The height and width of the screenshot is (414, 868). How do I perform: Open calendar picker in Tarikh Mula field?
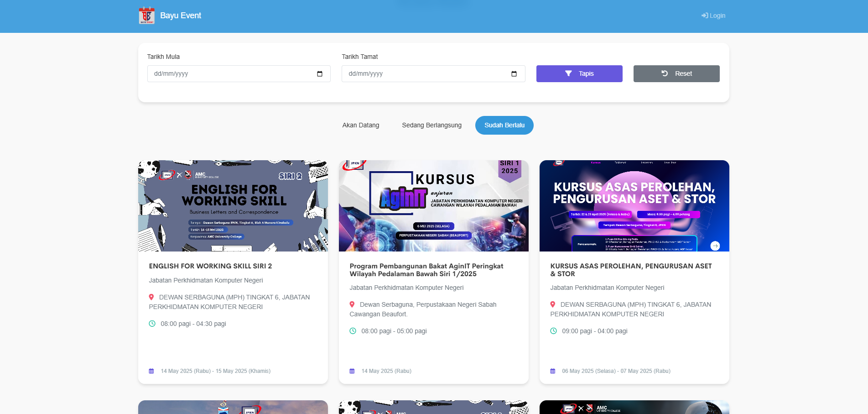[319, 74]
